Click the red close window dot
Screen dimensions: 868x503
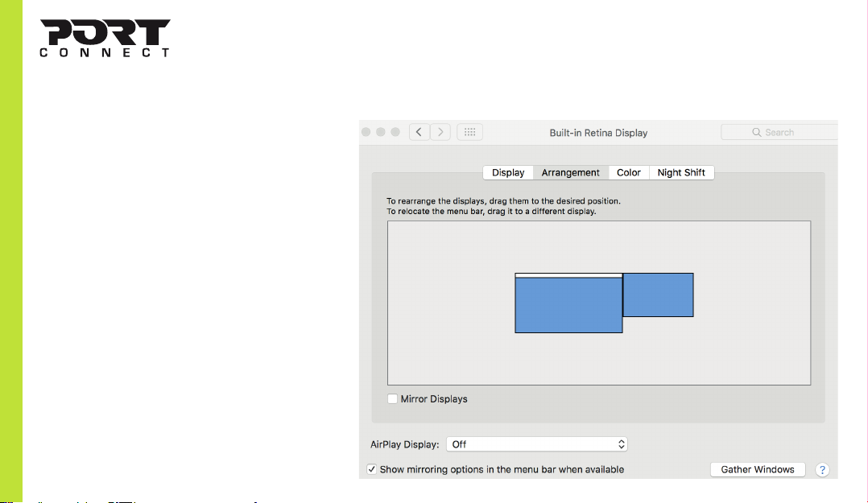coord(366,132)
